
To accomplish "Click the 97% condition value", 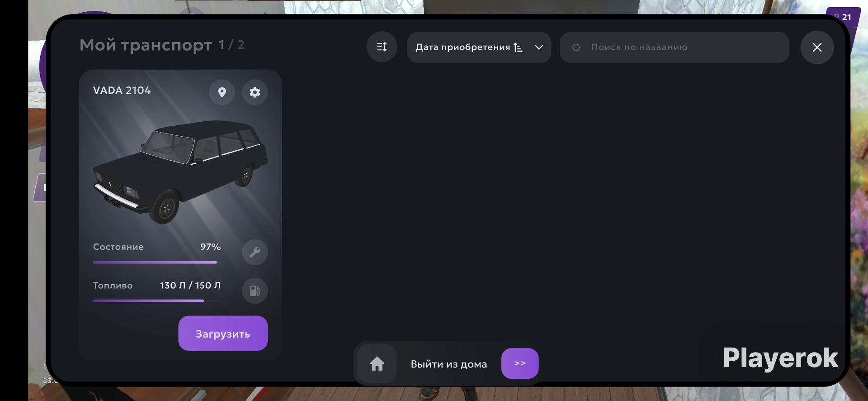I will click(x=211, y=247).
